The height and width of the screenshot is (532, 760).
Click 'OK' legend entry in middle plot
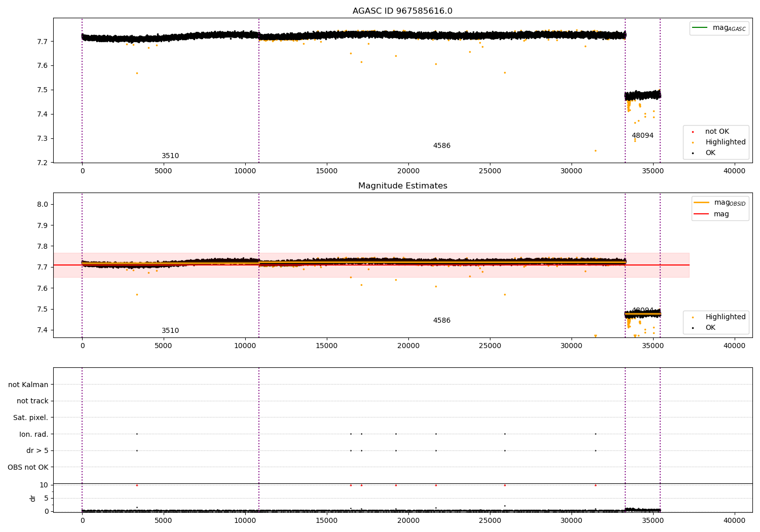click(710, 328)
